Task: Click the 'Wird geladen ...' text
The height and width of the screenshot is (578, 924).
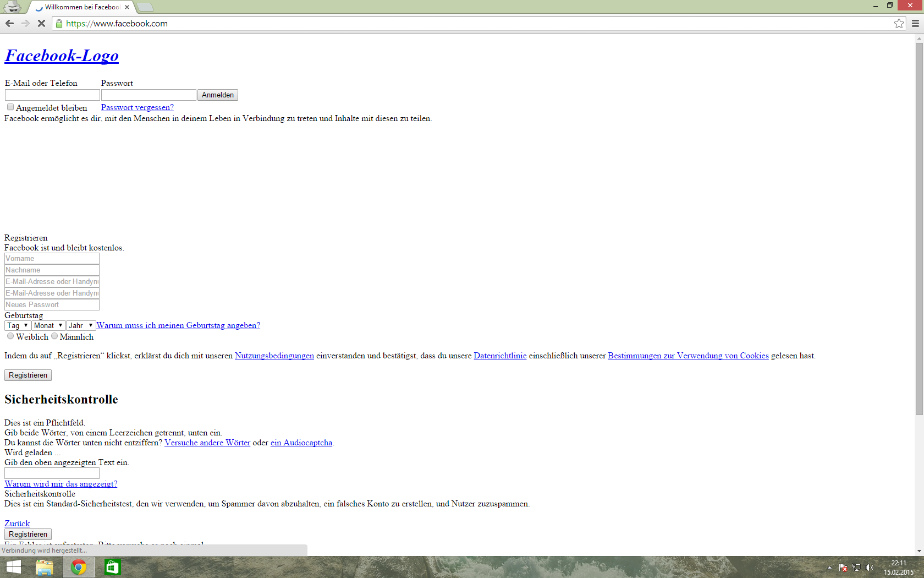Action: click(x=32, y=452)
